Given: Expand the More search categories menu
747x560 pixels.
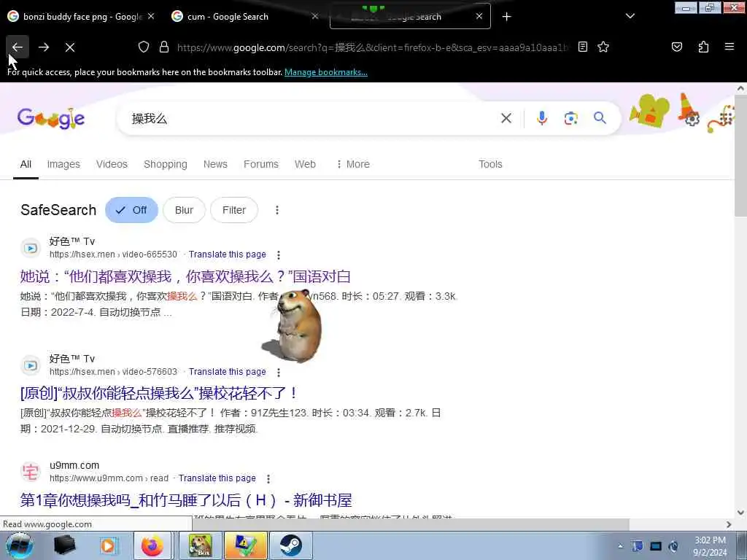Looking at the screenshot, I should (353, 164).
